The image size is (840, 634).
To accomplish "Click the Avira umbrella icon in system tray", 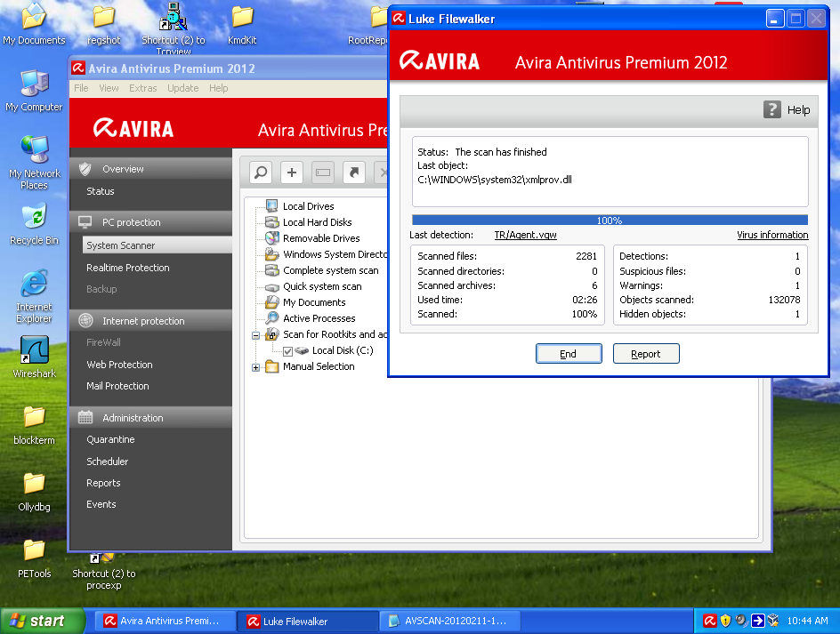I will tap(710, 621).
